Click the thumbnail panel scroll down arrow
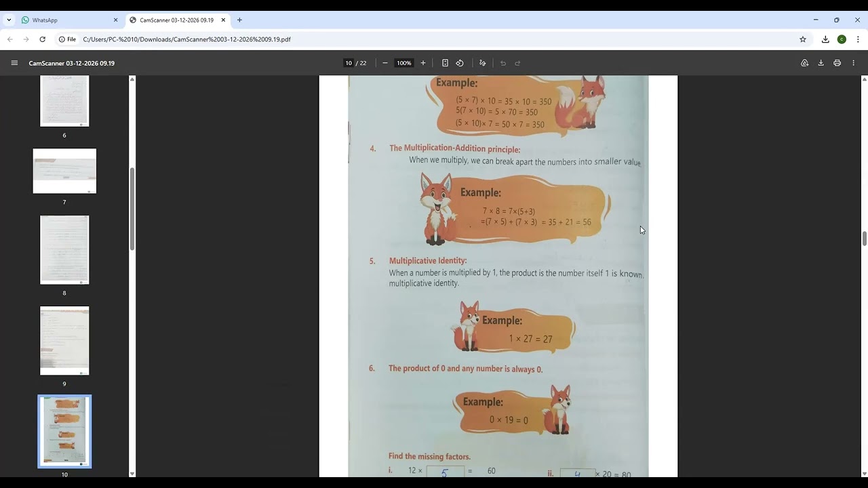Viewport: 868px width, 488px height. [x=132, y=473]
